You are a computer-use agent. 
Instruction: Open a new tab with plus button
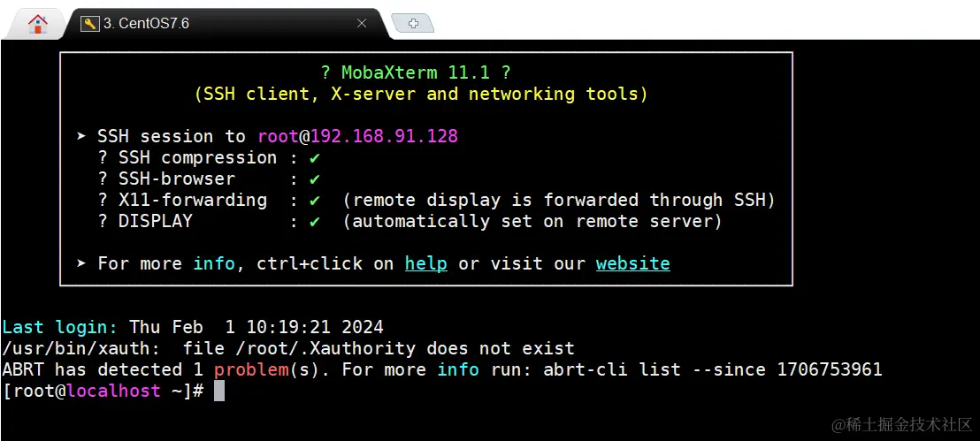click(x=413, y=24)
